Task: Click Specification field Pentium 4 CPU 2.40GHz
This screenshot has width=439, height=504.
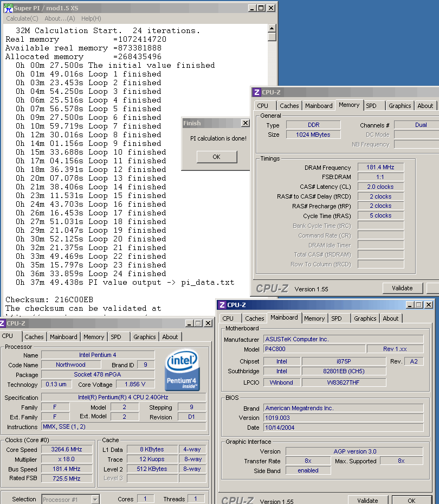Action: (x=124, y=397)
